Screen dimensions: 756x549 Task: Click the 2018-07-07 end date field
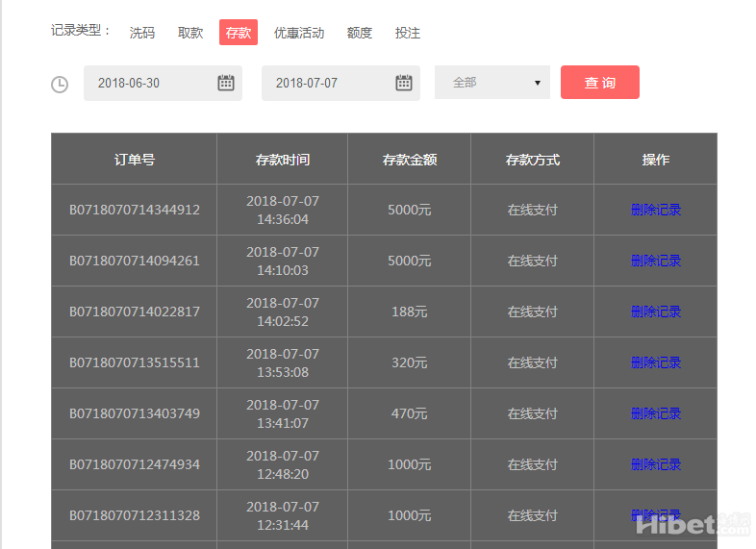coord(327,83)
